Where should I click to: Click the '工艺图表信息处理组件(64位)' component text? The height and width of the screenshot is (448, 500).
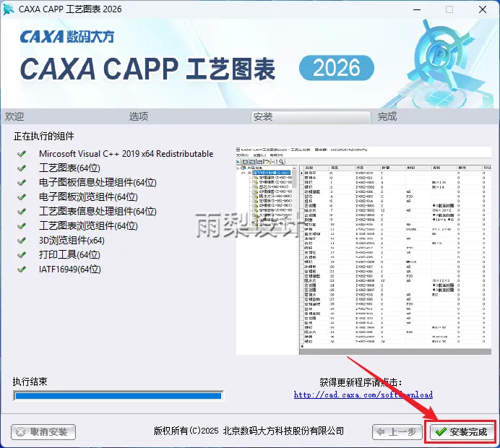tap(98, 212)
